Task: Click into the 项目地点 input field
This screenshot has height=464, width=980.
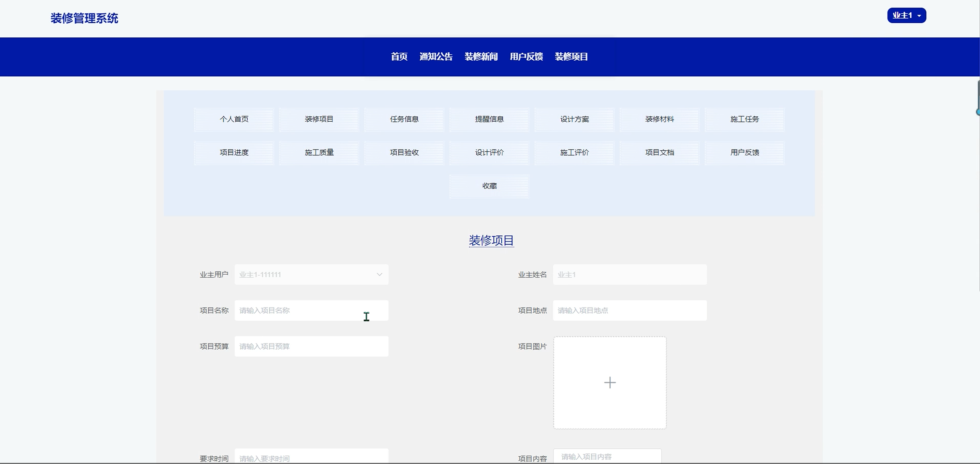Action: (630, 310)
